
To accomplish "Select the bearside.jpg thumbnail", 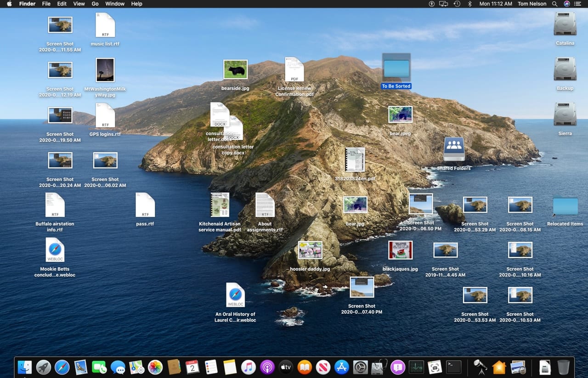I will click(x=235, y=70).
